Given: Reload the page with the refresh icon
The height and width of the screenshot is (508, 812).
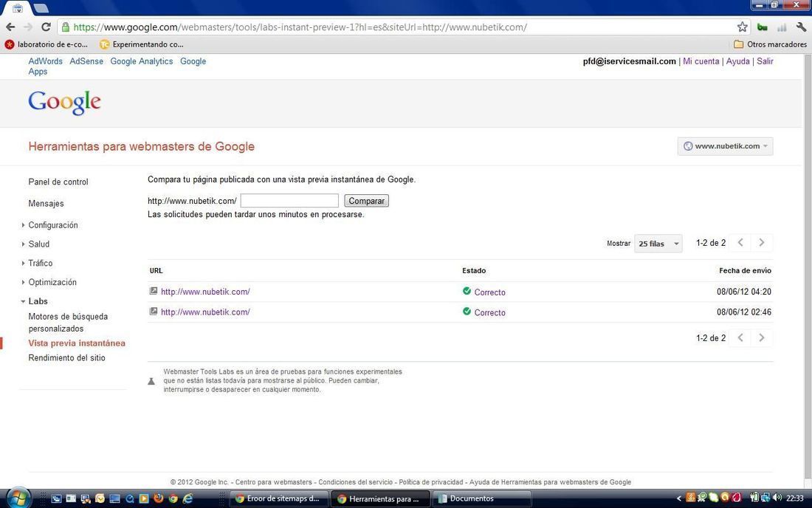Looking at the screenshot, I should 46,27.
